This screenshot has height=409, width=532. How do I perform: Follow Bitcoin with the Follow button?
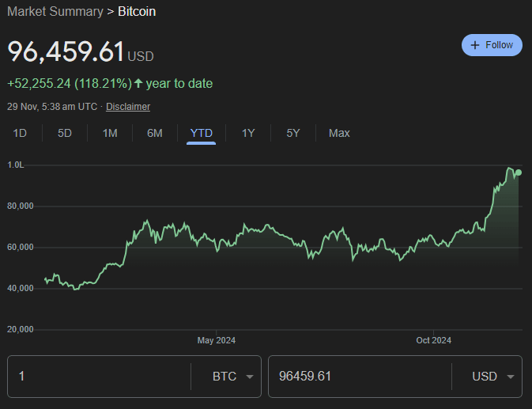pos(492,45)
